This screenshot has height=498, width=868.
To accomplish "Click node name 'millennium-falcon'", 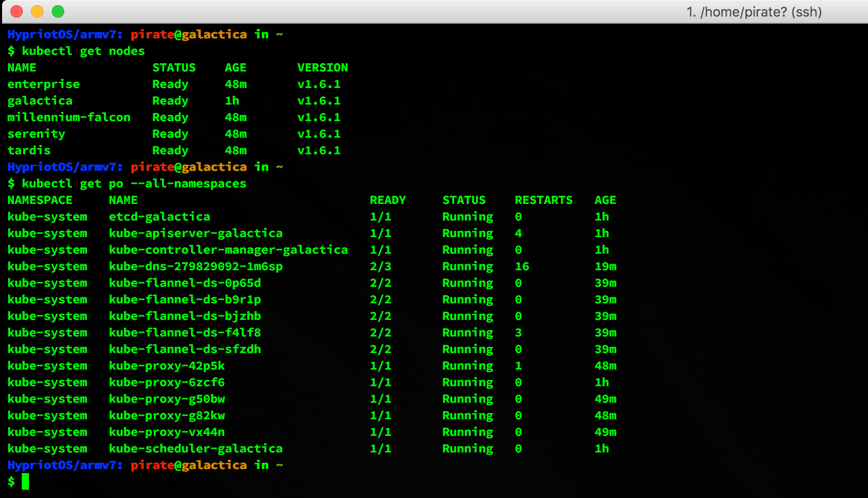I will tap(69, 118).
